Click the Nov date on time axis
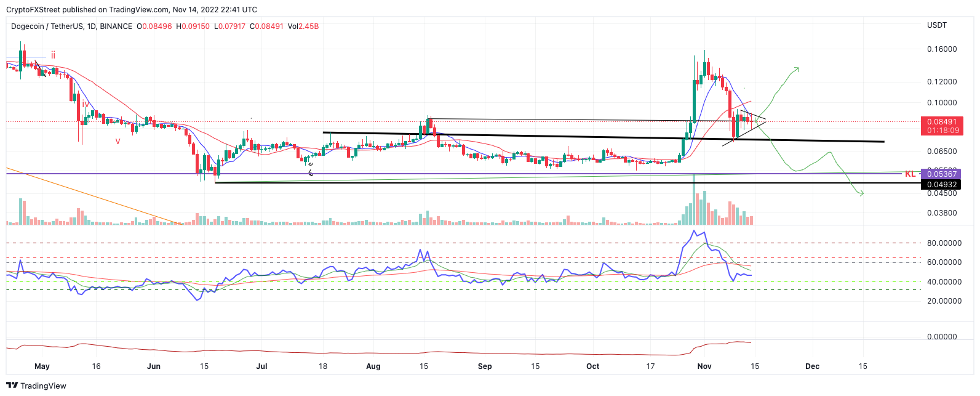Image resolution: width=980 pixels, height=396 pixels. [x=704, y=366]
